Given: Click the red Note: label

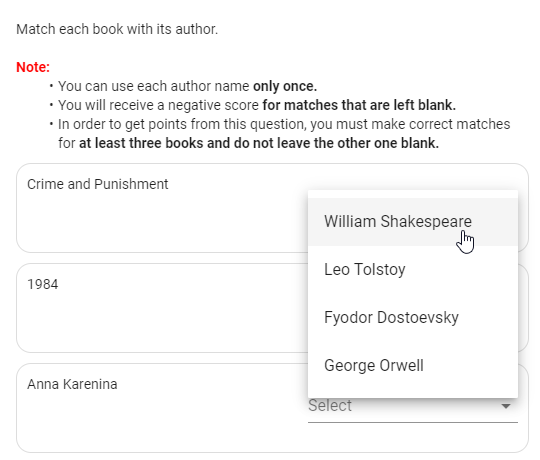Looking at the screenshot, I should 33,67.
